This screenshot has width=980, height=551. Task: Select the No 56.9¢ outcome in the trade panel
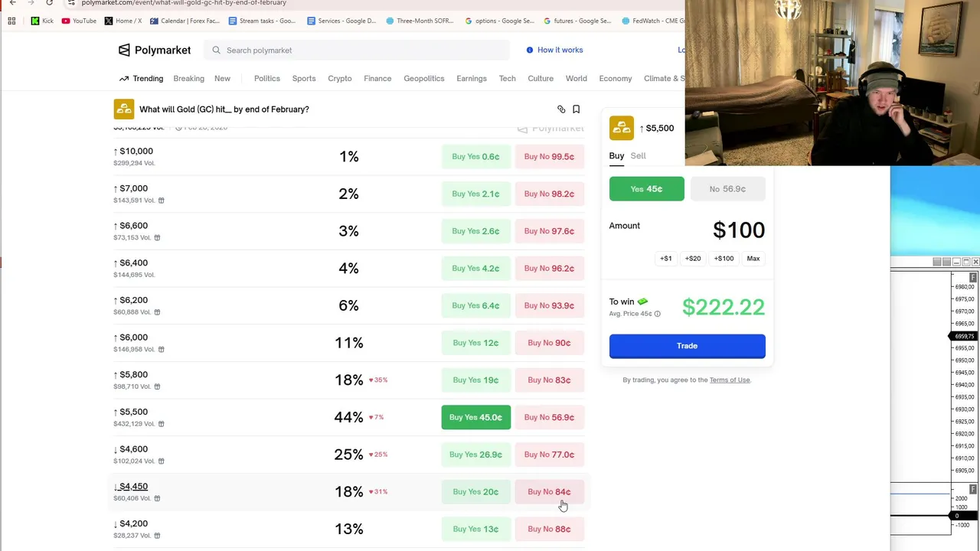[727, 189]
